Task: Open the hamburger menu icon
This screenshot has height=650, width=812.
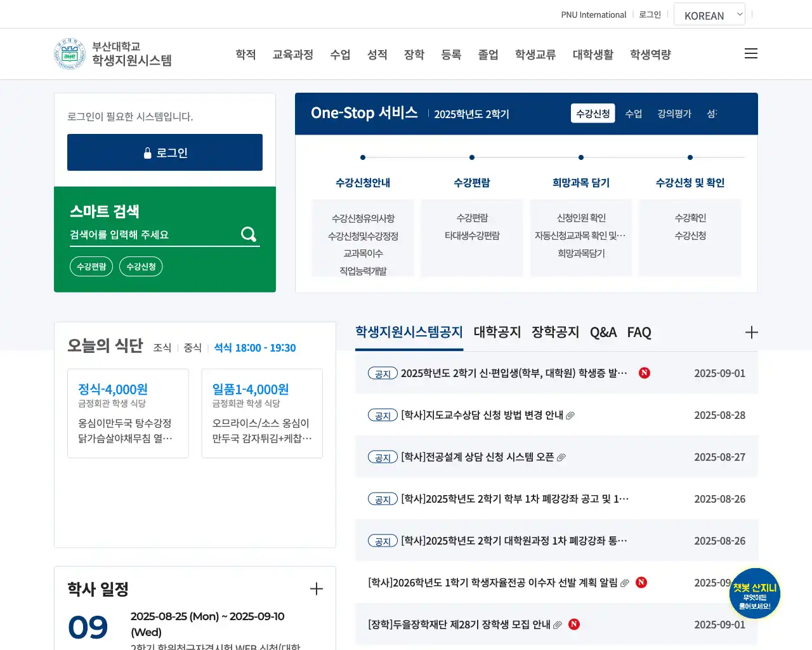Action: point(751,53)
